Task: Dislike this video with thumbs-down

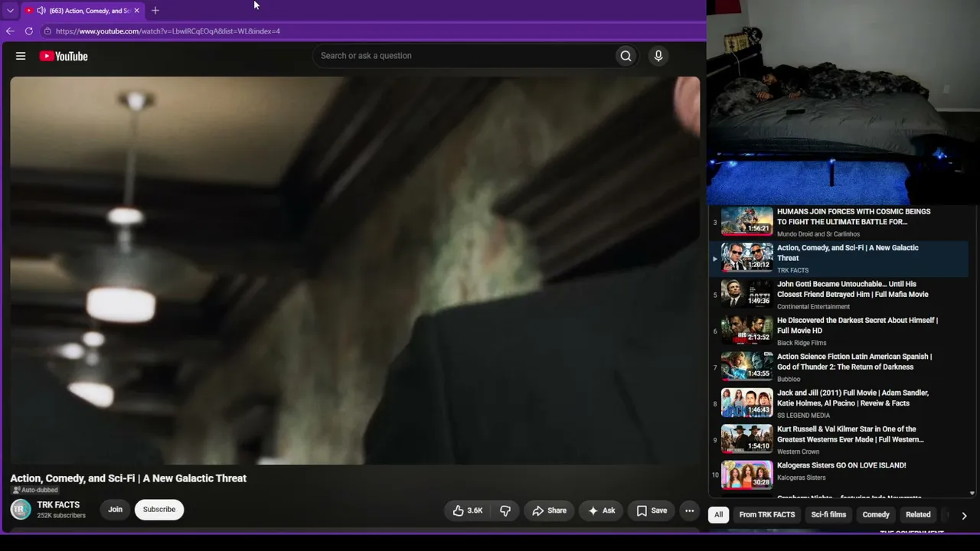Action: [505, 510]
